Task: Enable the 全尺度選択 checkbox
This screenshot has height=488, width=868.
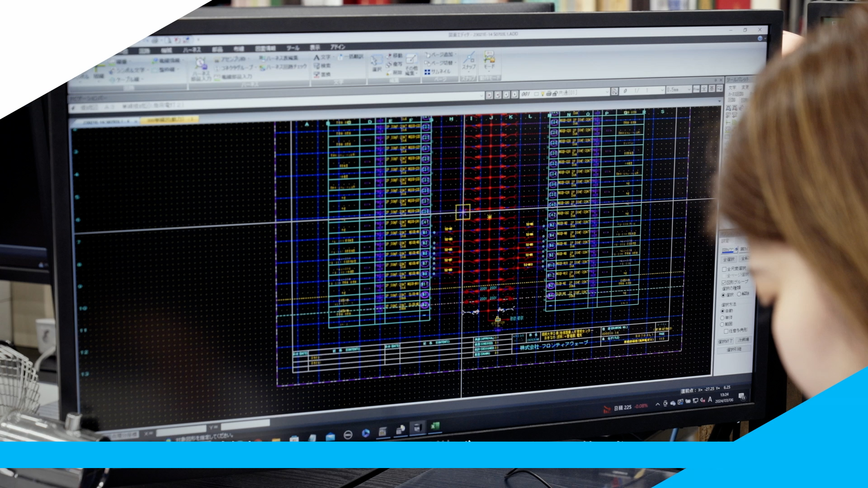Action: [724, 269]
